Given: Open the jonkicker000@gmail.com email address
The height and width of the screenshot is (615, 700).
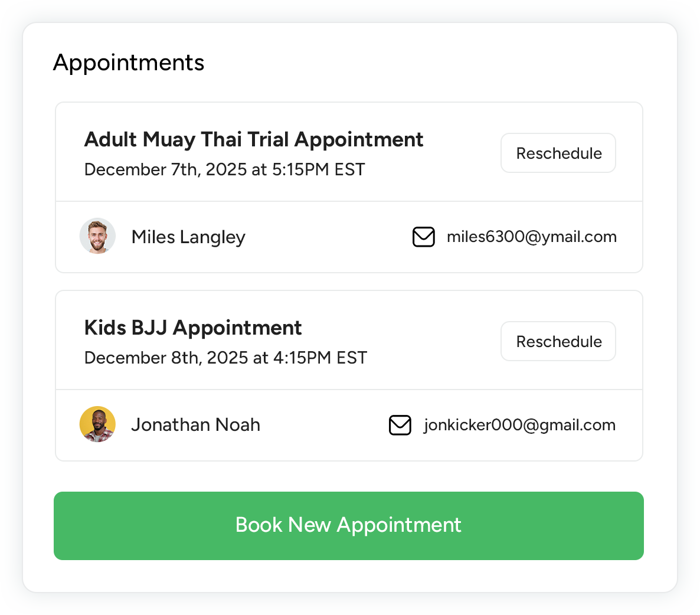Looking at the screenshot, I should 519,425.
